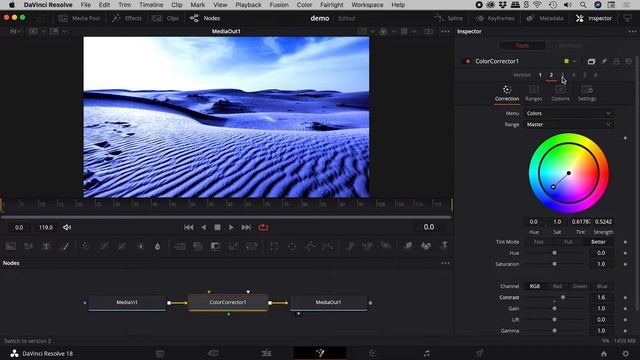Open the Media Pool panel
This screenshot has height=360, width=640.
[80, 18]
